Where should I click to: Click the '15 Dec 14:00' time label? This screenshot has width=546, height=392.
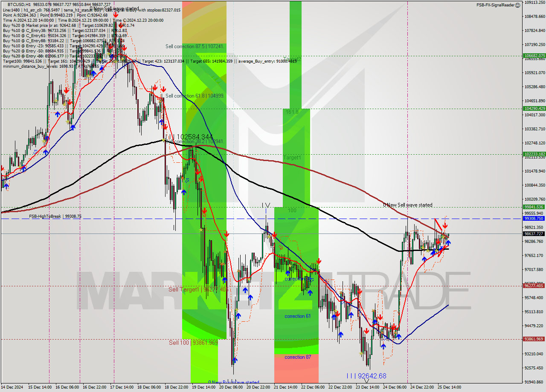[x=41, y=387]
